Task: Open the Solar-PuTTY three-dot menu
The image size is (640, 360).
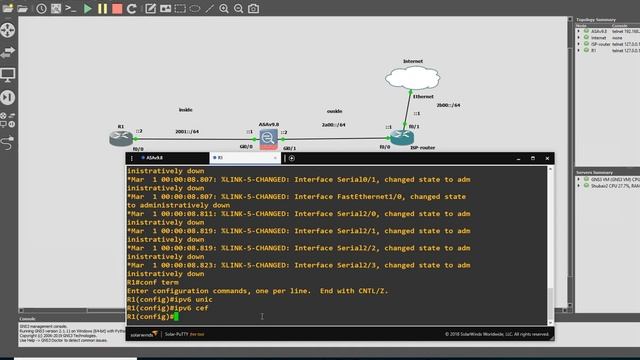Action: coord(132,158)
